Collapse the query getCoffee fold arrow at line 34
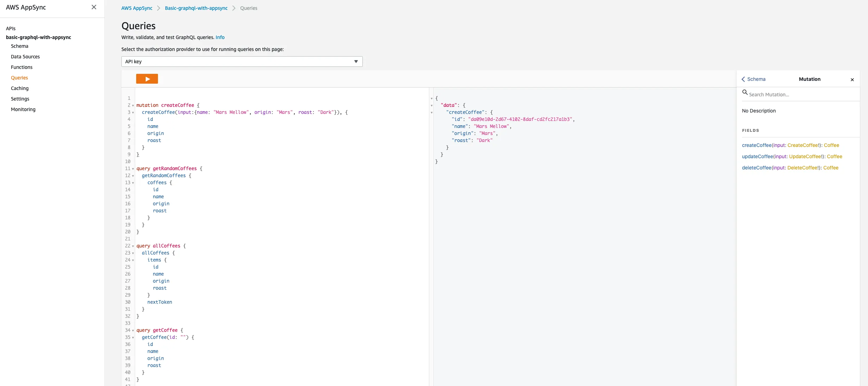 coord(133,330)
